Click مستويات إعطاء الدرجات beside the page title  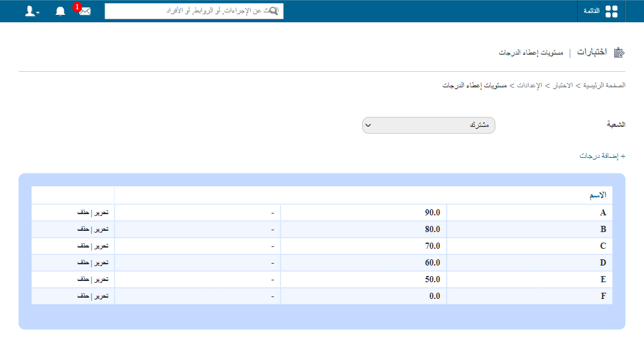pos(531,53)
